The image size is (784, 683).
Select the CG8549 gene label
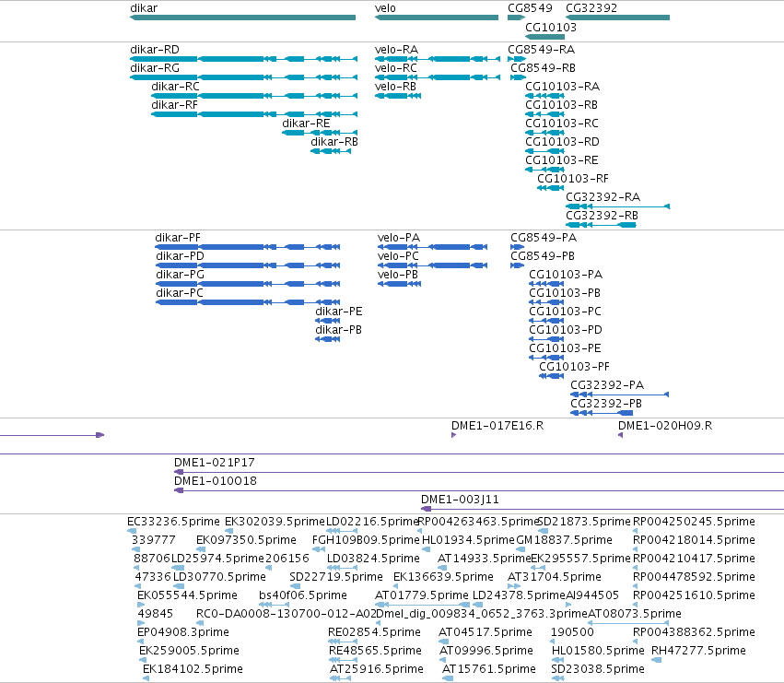pyautogui.click(x=530, y=8)
